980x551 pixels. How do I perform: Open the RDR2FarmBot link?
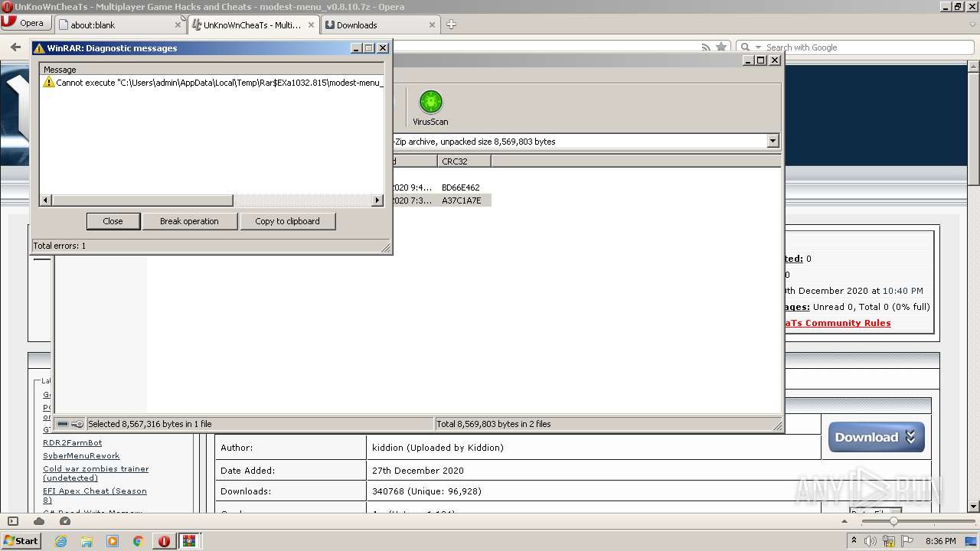pos(72,443)
